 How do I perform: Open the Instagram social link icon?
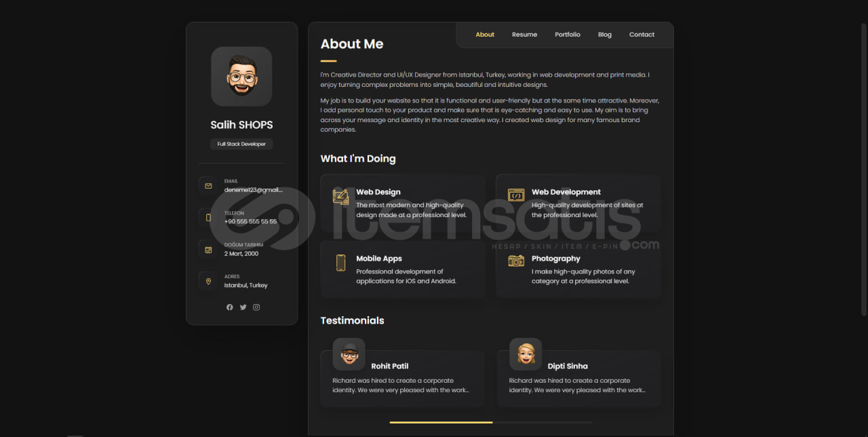point(256,307)
